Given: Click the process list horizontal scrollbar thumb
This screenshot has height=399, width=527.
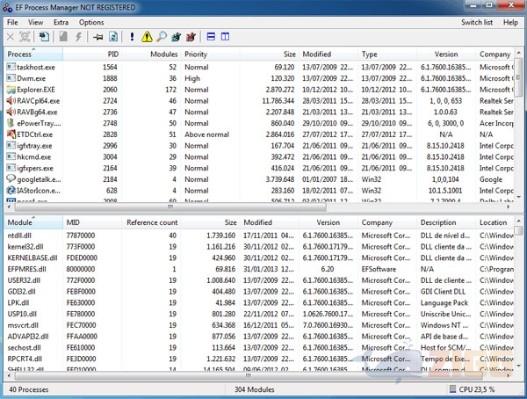Looking at the screenshot, I should pyautogui.click(x=170, y=207).
